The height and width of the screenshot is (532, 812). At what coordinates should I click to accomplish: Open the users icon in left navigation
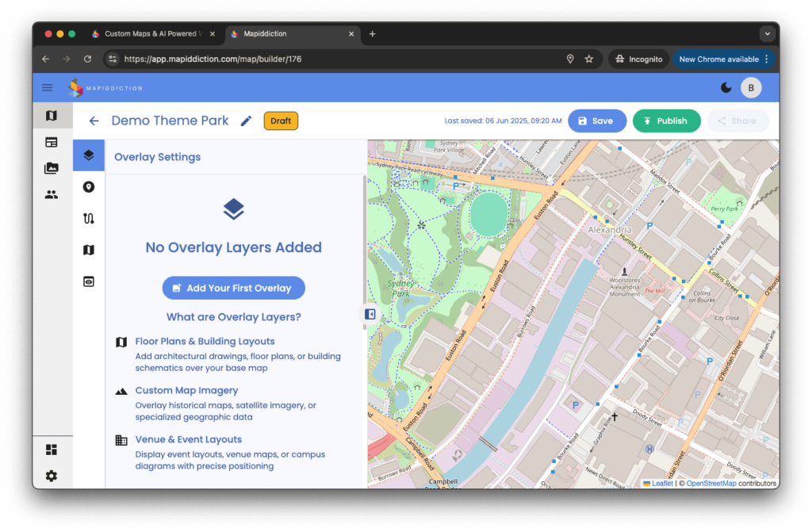52,194
